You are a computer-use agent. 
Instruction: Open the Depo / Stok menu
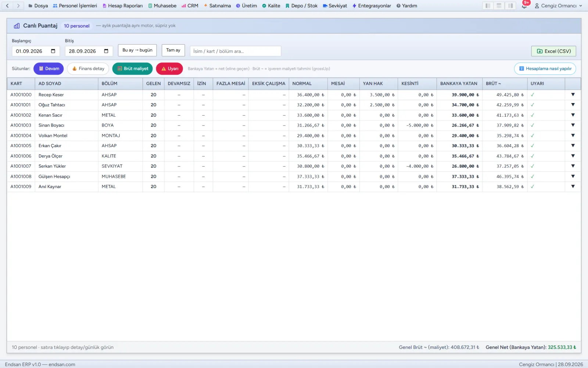click(302, 6)
